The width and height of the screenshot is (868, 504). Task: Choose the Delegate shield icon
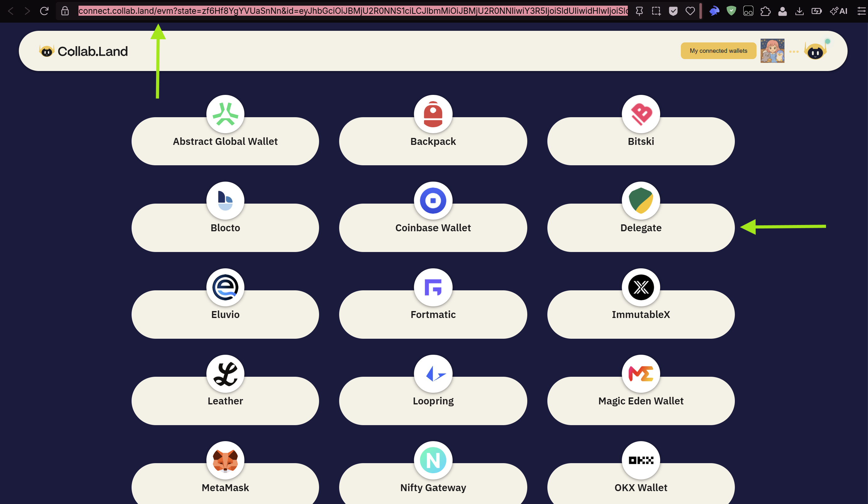point(641,201)
